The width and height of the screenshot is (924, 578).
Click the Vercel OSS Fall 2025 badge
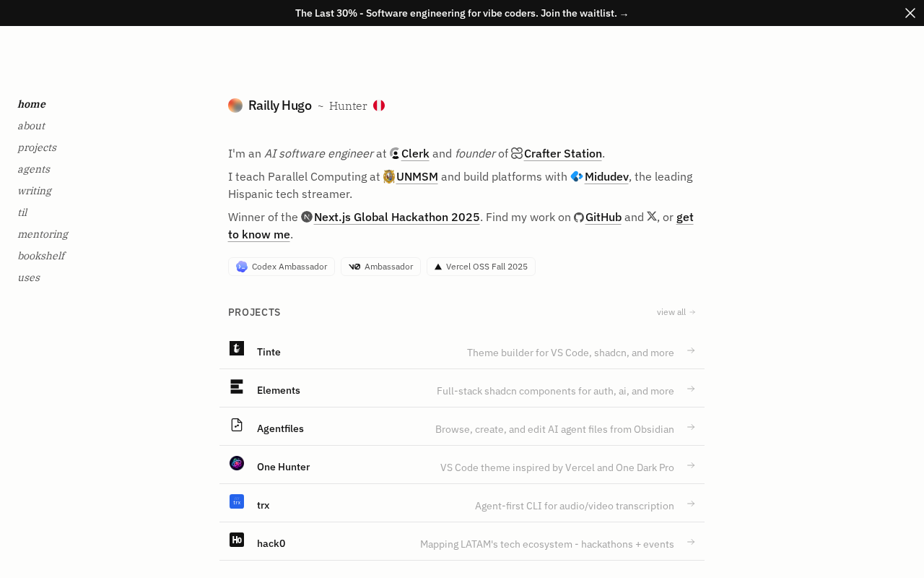(481, 267)
